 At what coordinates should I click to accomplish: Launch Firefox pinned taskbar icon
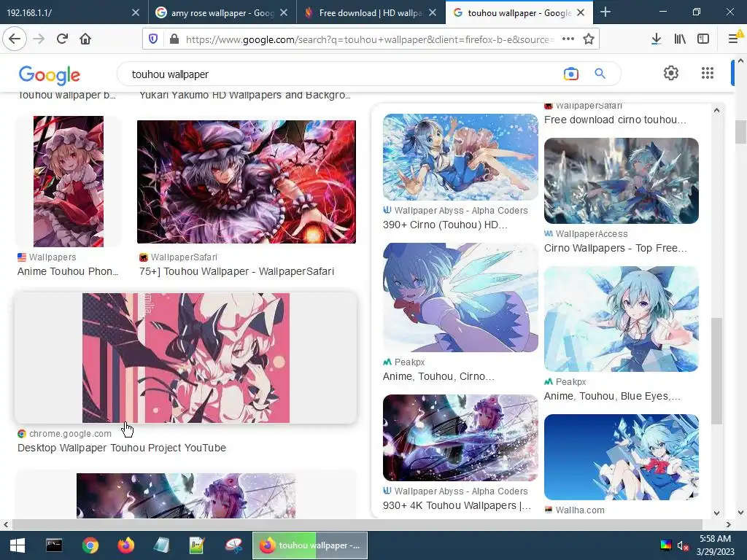pos(125,545)
